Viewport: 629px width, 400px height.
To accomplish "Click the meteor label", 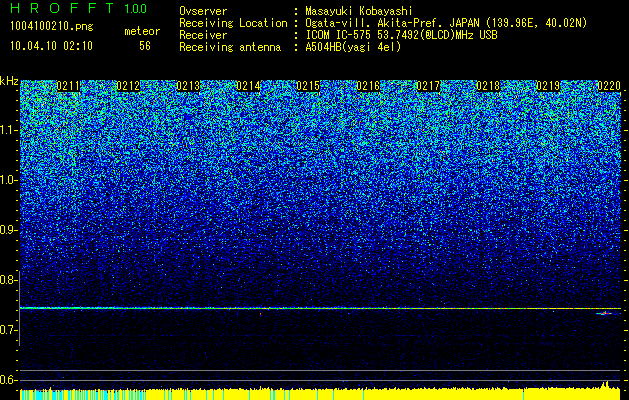I will click(x=142, y=31).
